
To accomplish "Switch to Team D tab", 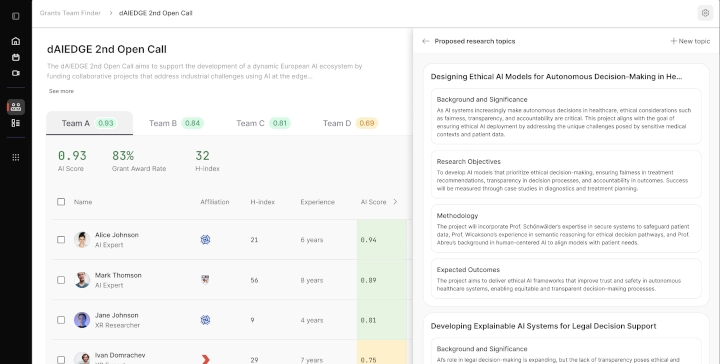I will point(350,123).
